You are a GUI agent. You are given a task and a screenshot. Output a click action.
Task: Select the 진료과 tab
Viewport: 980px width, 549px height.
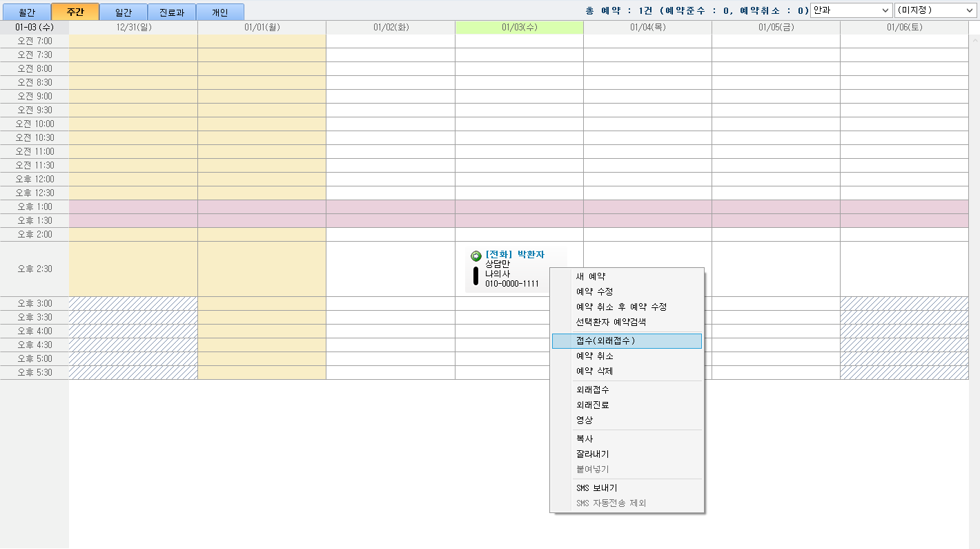pos(172,12)
